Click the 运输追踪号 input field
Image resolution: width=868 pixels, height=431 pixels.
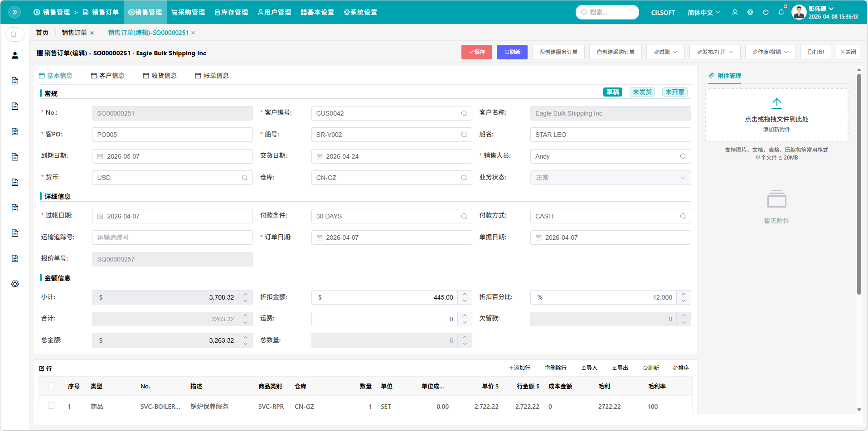coord(172,237)
